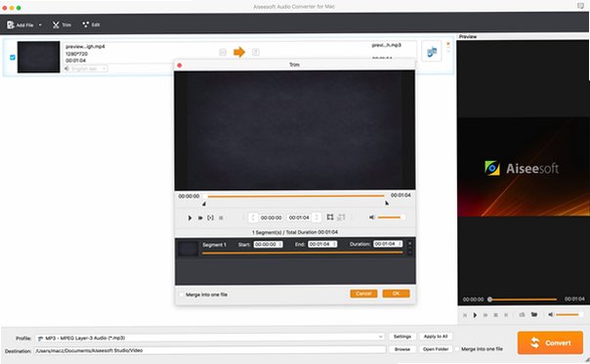
Task: Click the trim end marker triangle
Action: (387, 203)
